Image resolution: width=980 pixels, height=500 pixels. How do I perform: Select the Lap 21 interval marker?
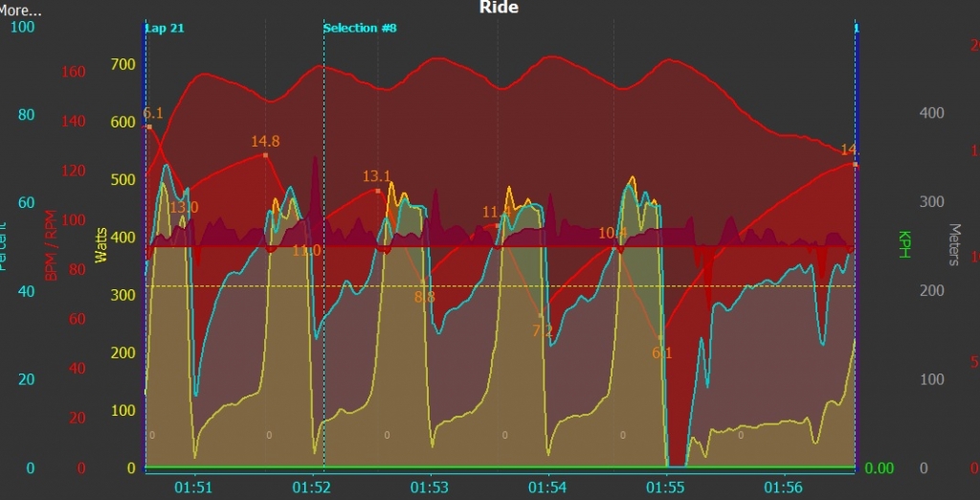[165, 28]
